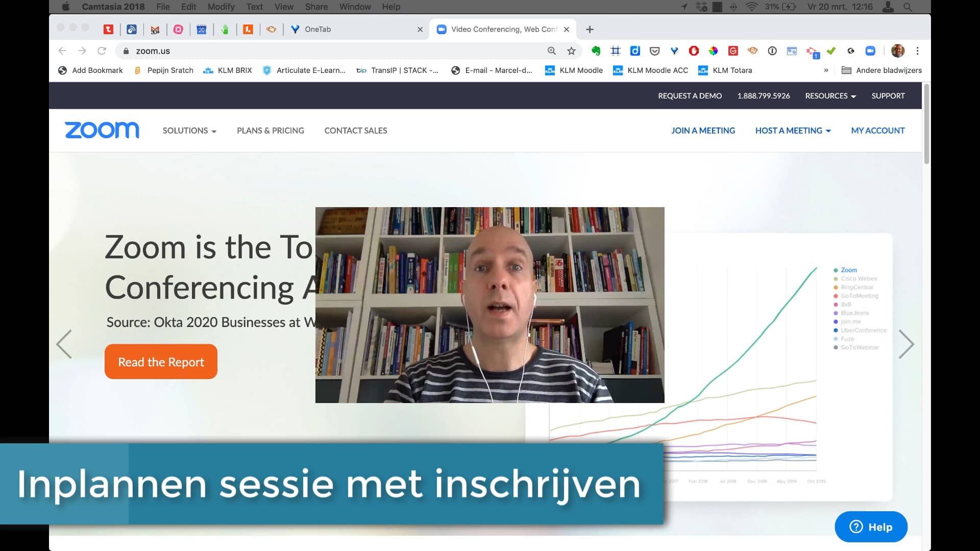Expand the Resources dropdown
The image size is (980, 551).
coord(830,96)
